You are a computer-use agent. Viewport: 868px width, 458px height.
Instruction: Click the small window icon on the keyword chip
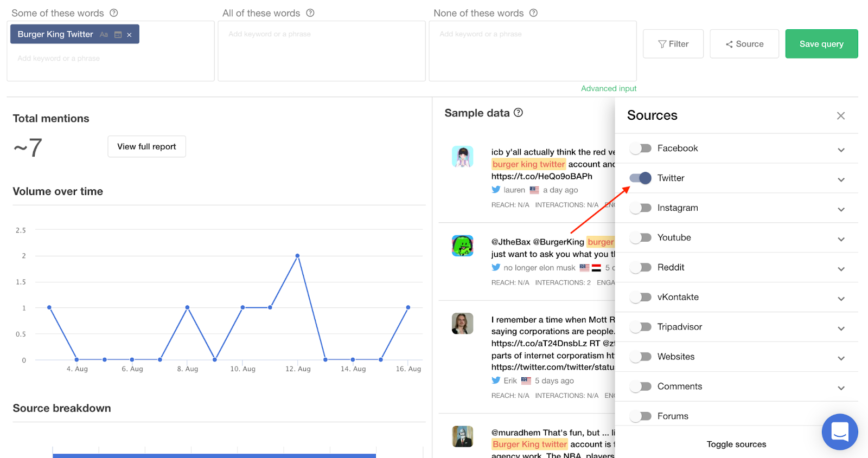pyautogui.click(x=118, y=35)
